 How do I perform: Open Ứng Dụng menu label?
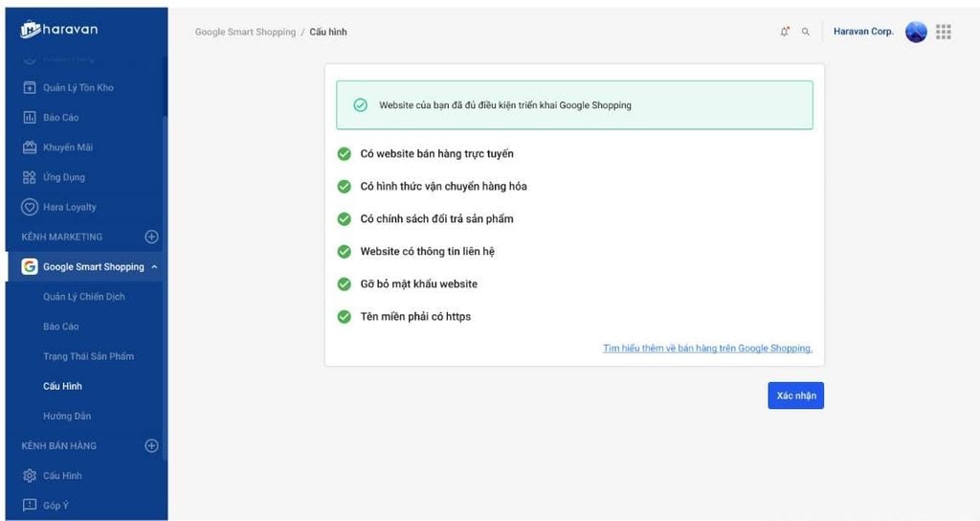64,177
